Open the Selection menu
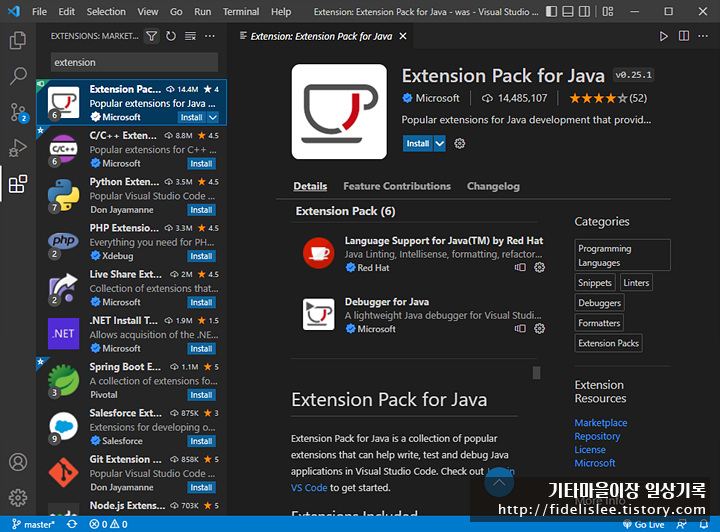Viewport: 720px width, 532px height. 106,11
